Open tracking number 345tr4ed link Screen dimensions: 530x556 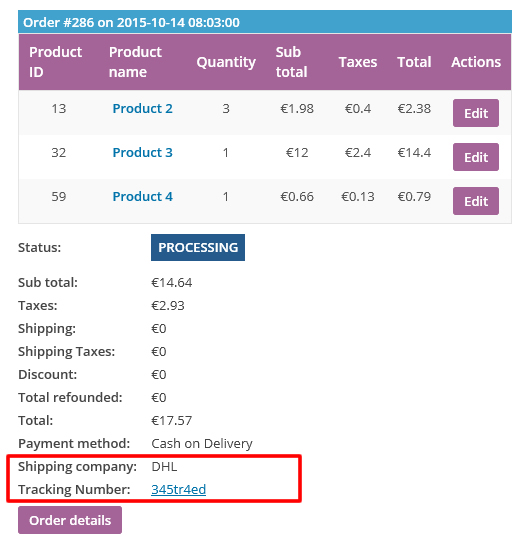coord(178,489)
